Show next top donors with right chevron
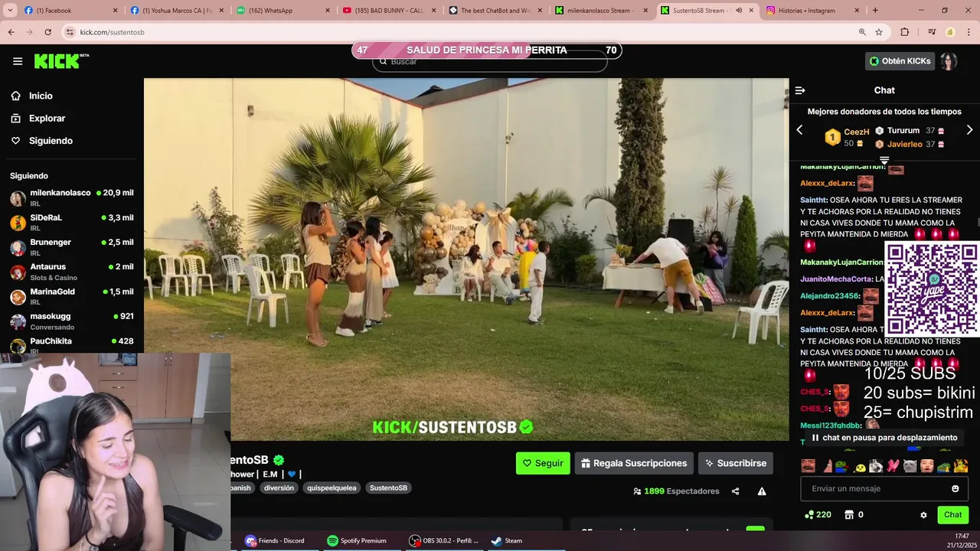 (x=969, y=130)
